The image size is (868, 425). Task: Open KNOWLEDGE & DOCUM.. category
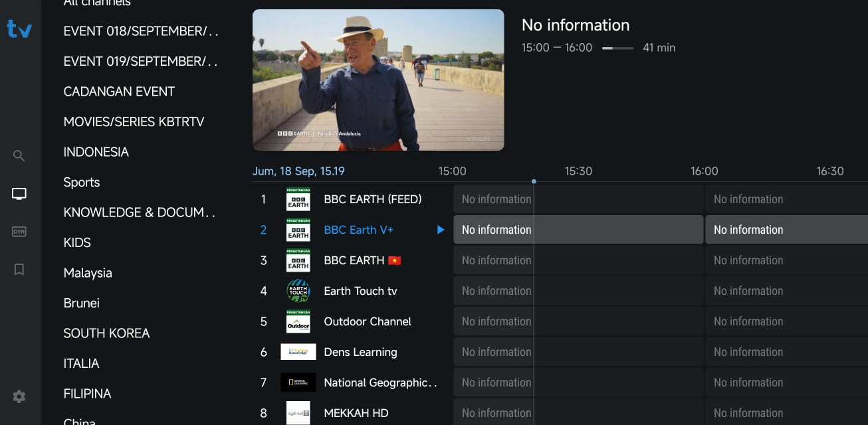(x=140, y=212)
